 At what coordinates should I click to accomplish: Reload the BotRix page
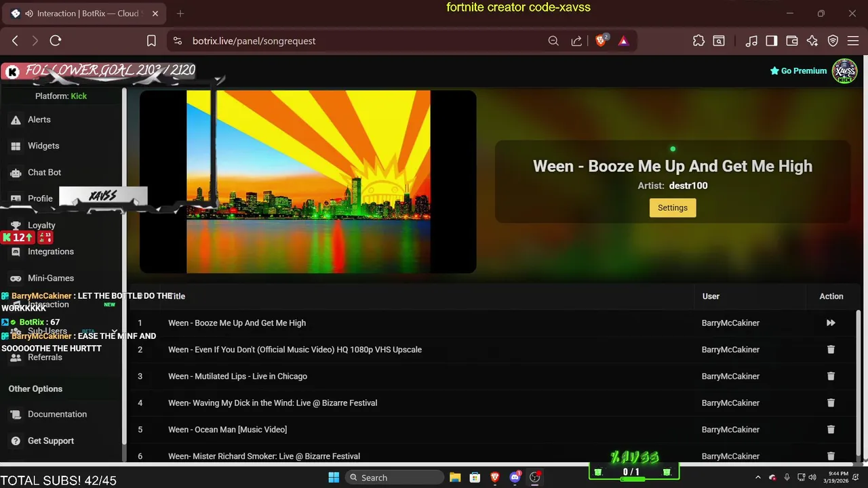coord(56,41)
